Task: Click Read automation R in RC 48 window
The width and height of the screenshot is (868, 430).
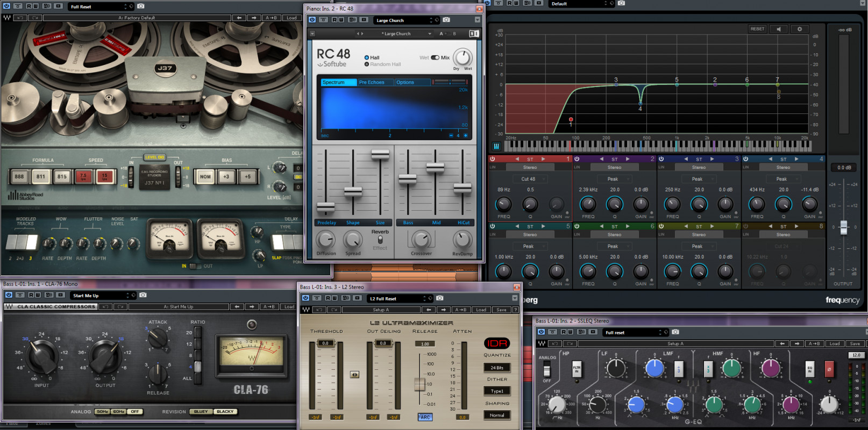Action: [334, 20]
